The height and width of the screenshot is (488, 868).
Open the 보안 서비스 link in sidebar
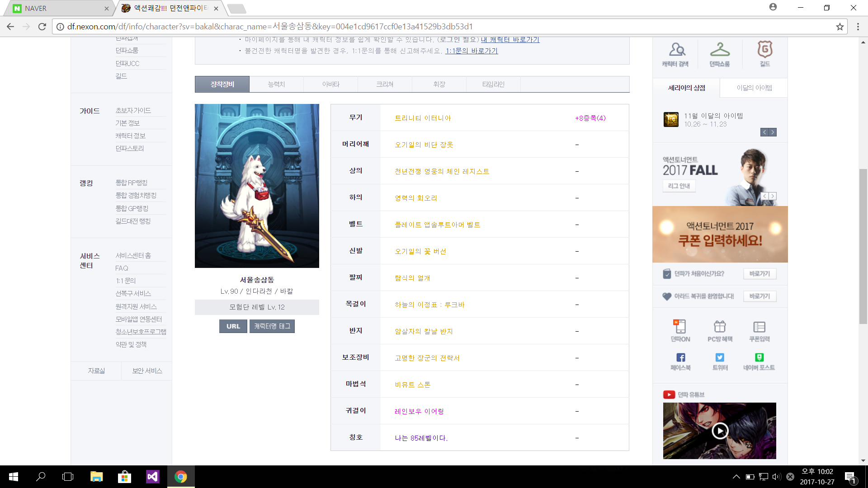[147, 371]
